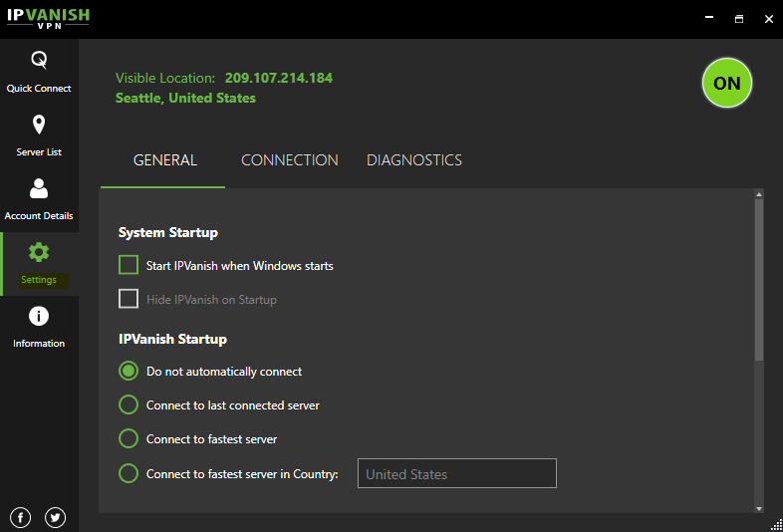Click the window resize grip corner
The height and width of the screenshot is (532, 783).
coord(776,525)
